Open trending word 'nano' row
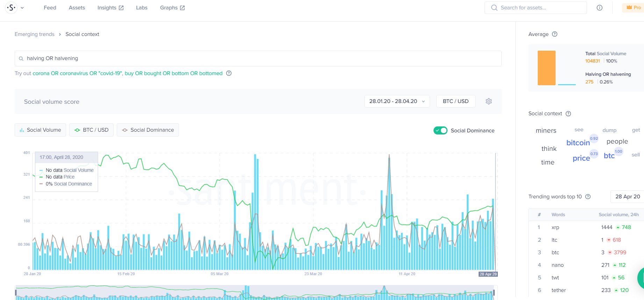Screen dimensions: 644x300 586,265
